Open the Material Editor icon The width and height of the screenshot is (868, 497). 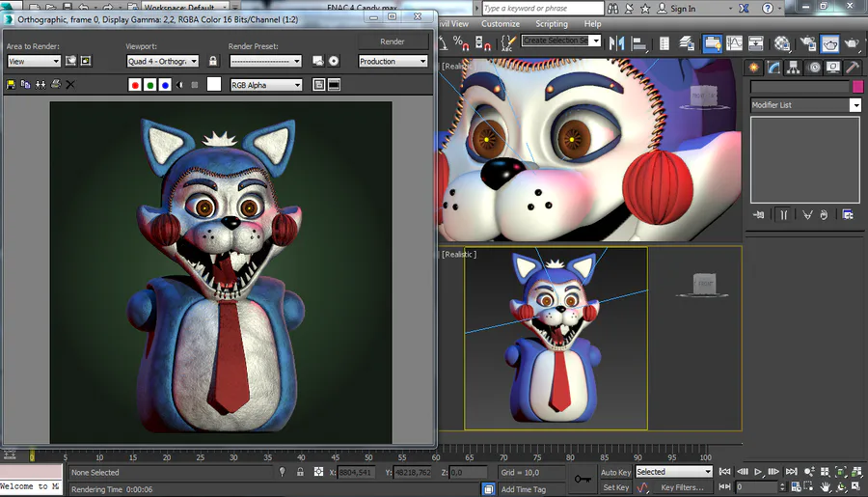pyautogui.click(x=781, y=43)
